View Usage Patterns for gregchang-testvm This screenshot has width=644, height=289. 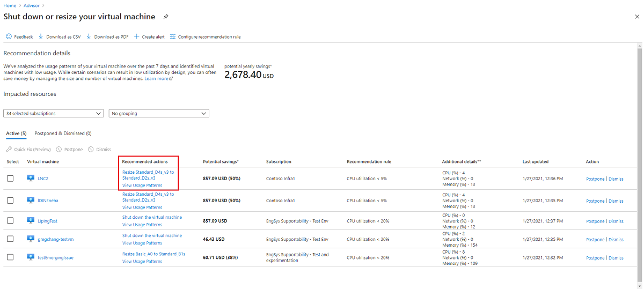(142, 243)
